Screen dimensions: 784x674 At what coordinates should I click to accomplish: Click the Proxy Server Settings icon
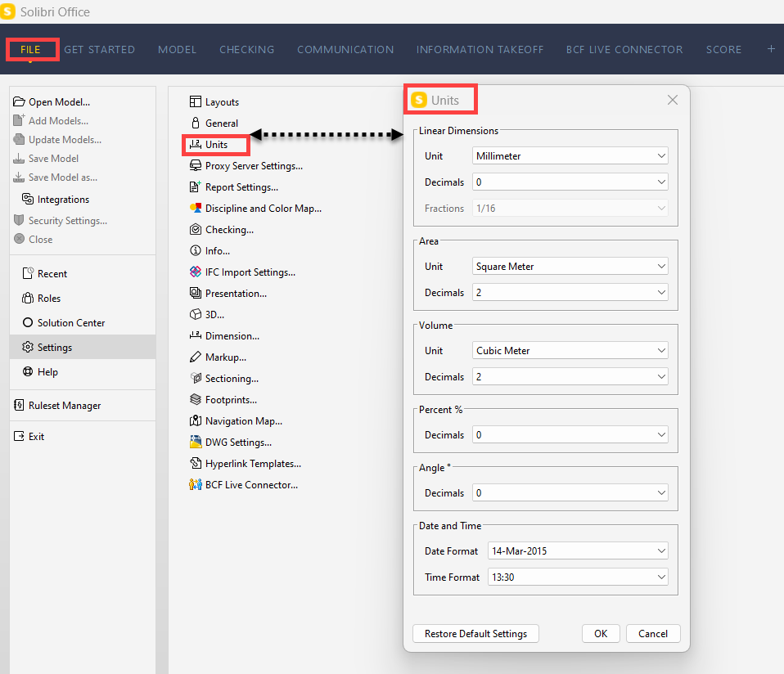[195, 165]
